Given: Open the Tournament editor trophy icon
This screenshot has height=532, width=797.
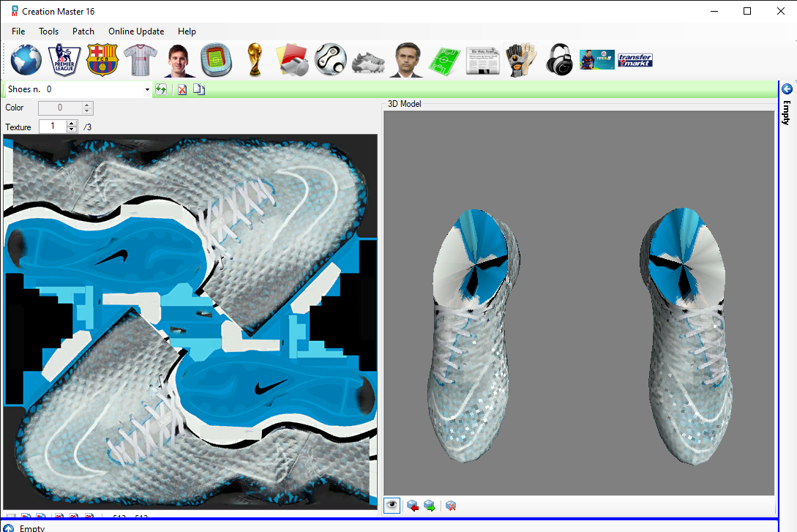Looking at the screenshot, I should (x=255, y=60).
